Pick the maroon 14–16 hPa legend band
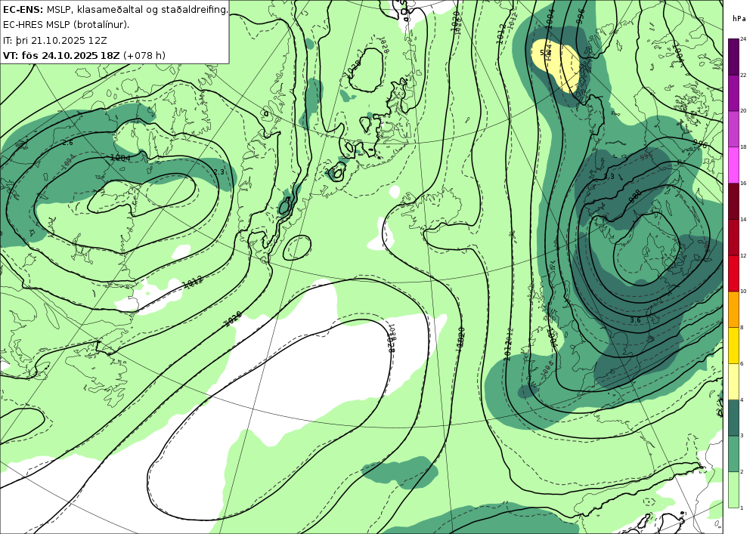The image size is (756, 534). click(734, 201)
